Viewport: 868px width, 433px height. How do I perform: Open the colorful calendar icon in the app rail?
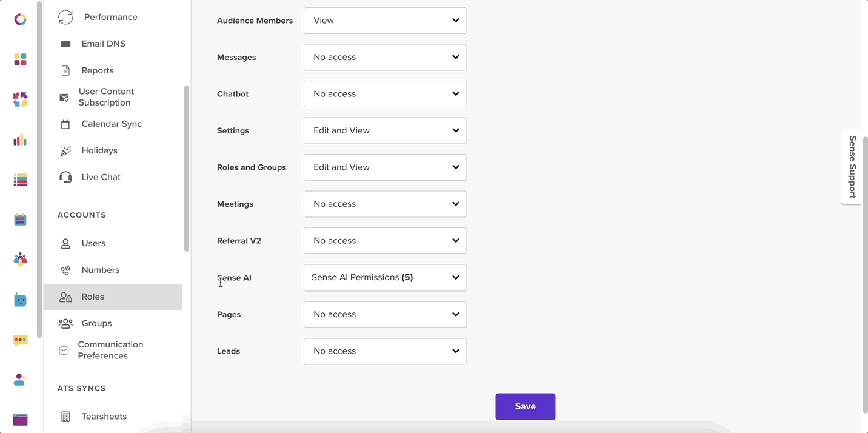(20, 220)
